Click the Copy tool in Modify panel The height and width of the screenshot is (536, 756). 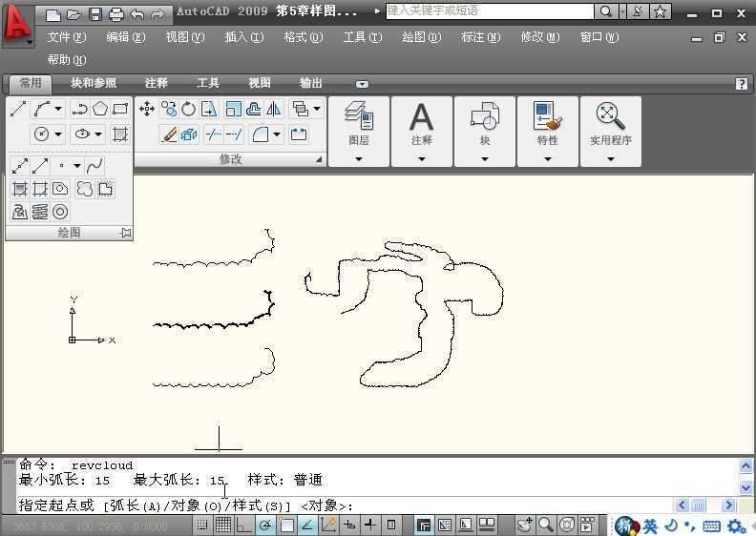tap(169, 109)
